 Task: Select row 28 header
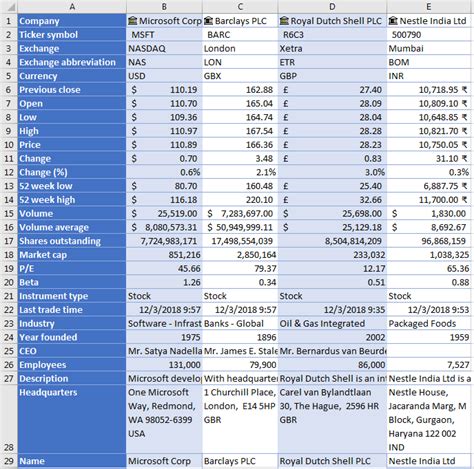tap(9, 419)
